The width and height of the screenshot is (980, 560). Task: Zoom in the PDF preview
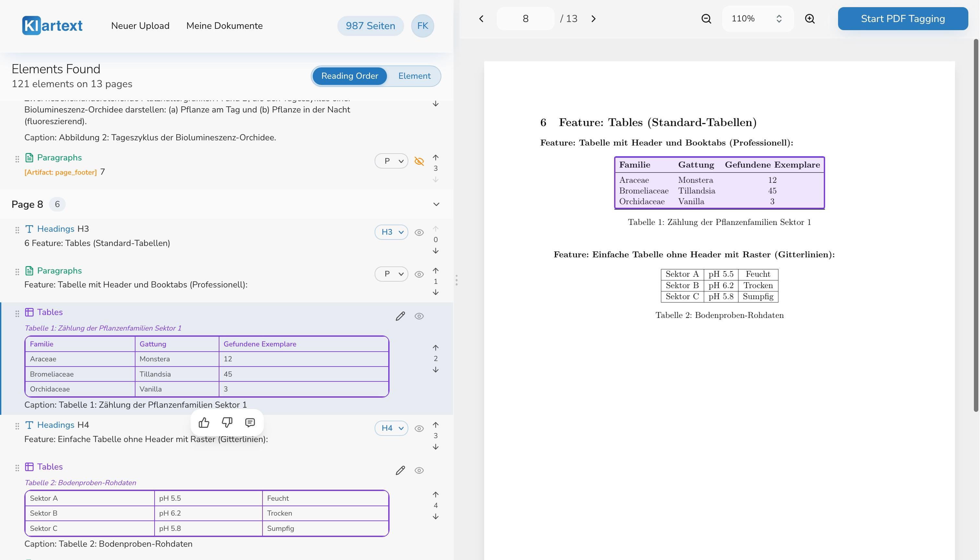click(x=810, y=18)
